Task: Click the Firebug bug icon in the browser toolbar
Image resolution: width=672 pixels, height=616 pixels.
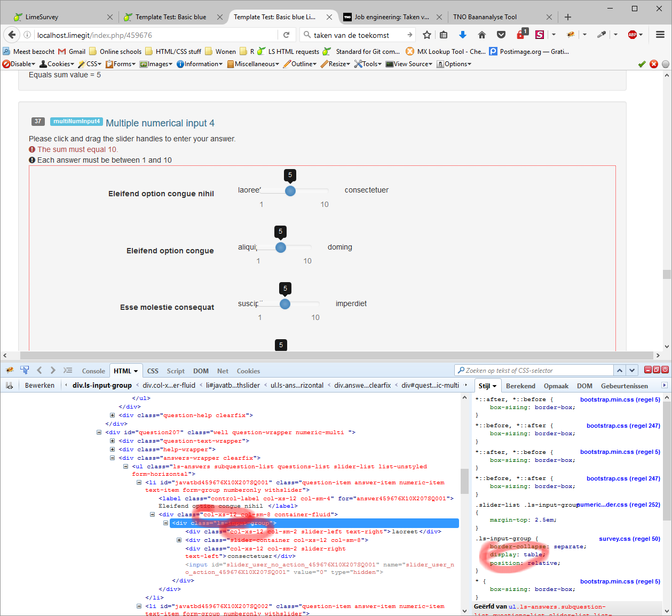Action: pyautogui.click(x=571, y=35)
